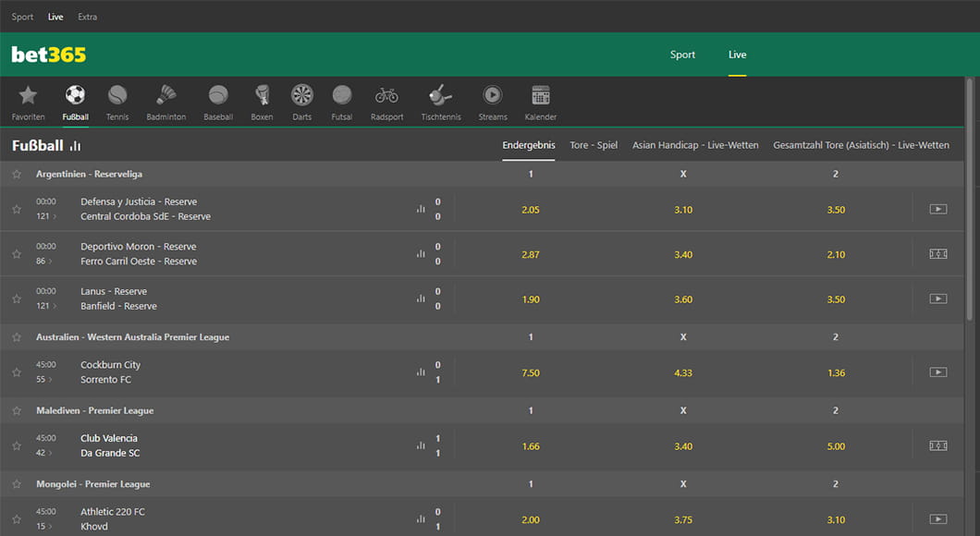980x536 pixels.
Task: Open live stream for Defensa y Justicia match
Action: (937, 210)
